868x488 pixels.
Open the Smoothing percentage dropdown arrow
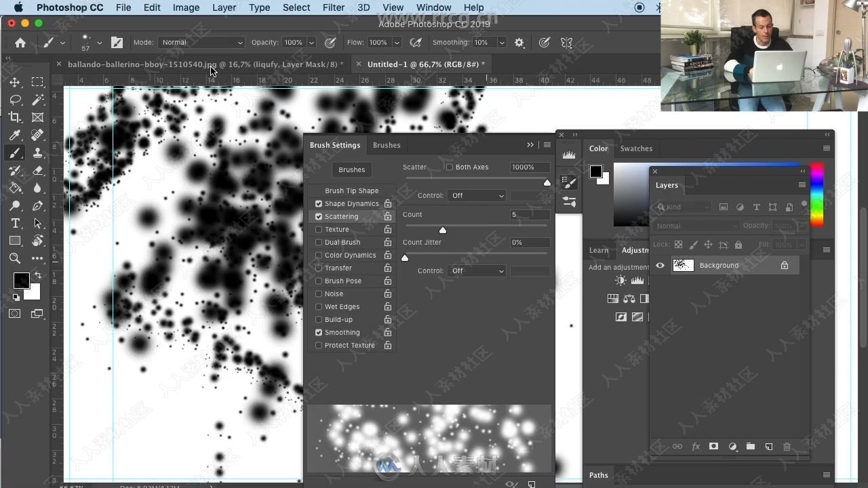[502, 42]
